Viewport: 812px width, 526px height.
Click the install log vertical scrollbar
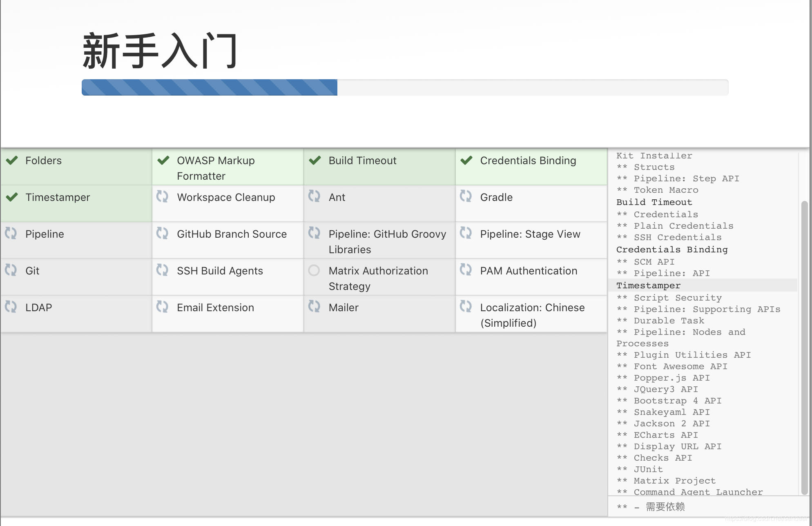pos(804,347)
